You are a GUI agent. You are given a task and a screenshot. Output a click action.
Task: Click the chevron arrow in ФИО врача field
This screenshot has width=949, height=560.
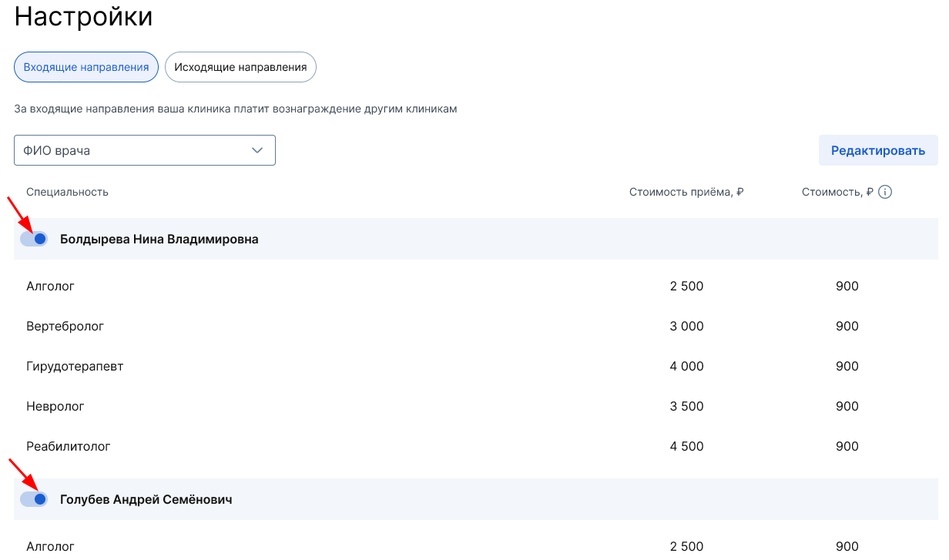(x=257, y=150)
